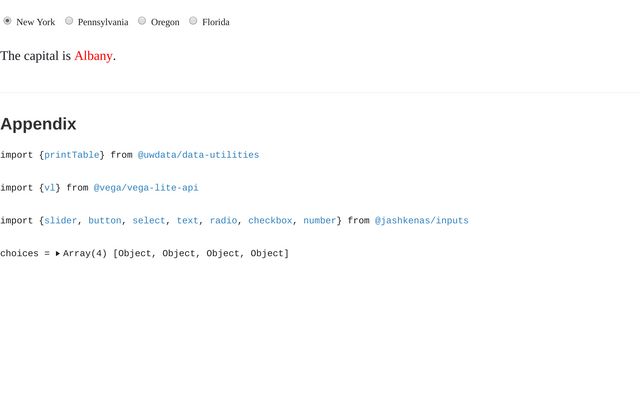Open the @uwdata/data-utilities link
This screenshot has height=400, width=640.
198,155
